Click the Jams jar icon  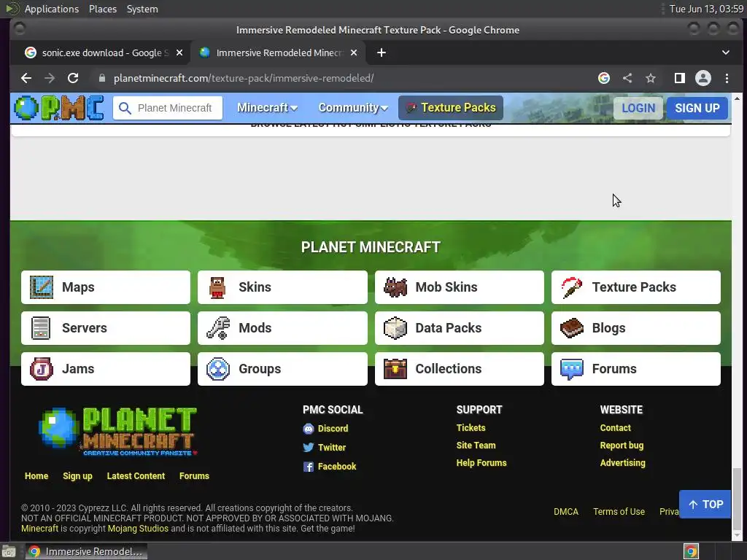tap(42, 369)
